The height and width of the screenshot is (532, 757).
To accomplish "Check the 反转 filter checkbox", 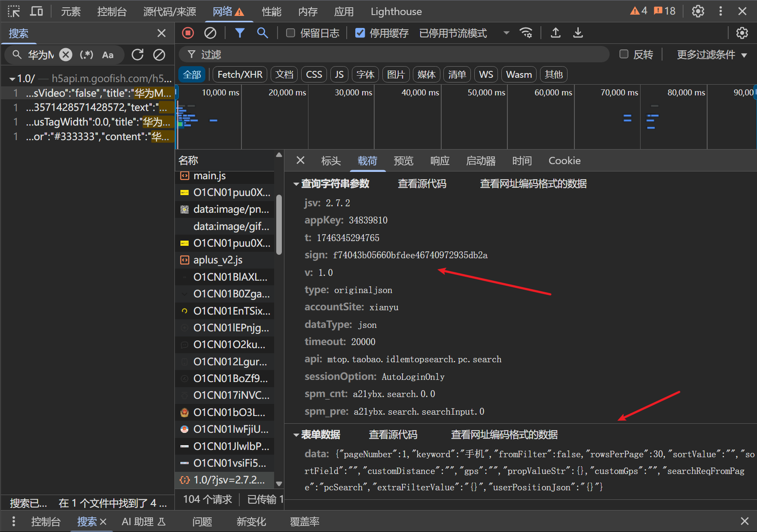I will pos(624,54).
